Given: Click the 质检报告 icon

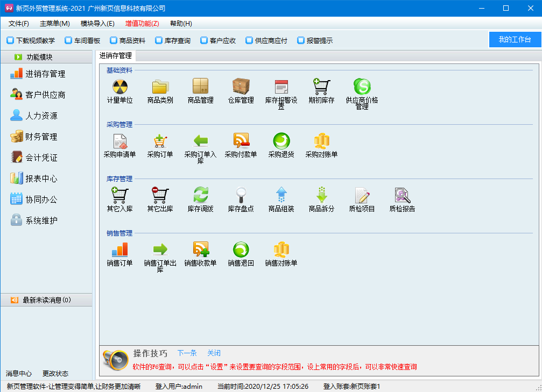Looking at the screenshot, I should coord(402,195).
